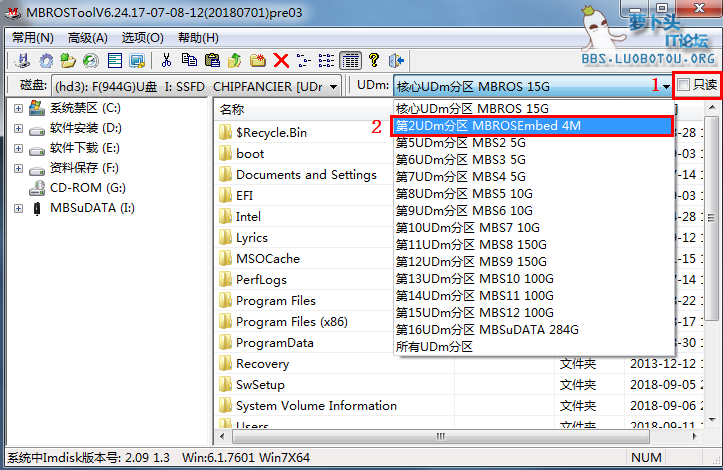Choose 第8UDm分区 MBS5 10G entry
Viewport: 723px width, 470px height.
tap(533, 193)
